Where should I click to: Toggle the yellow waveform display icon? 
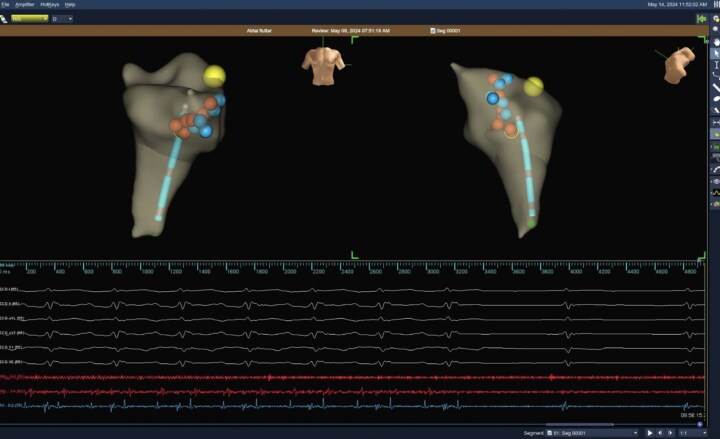716,193
